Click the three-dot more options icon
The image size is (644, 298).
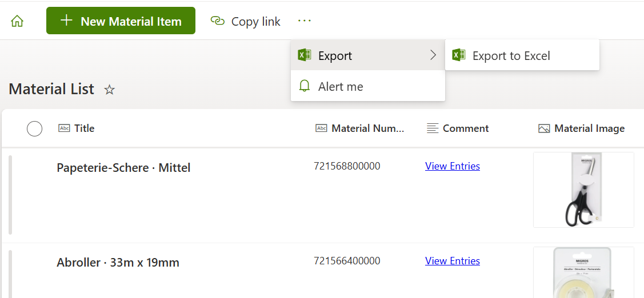coord(305,21)
